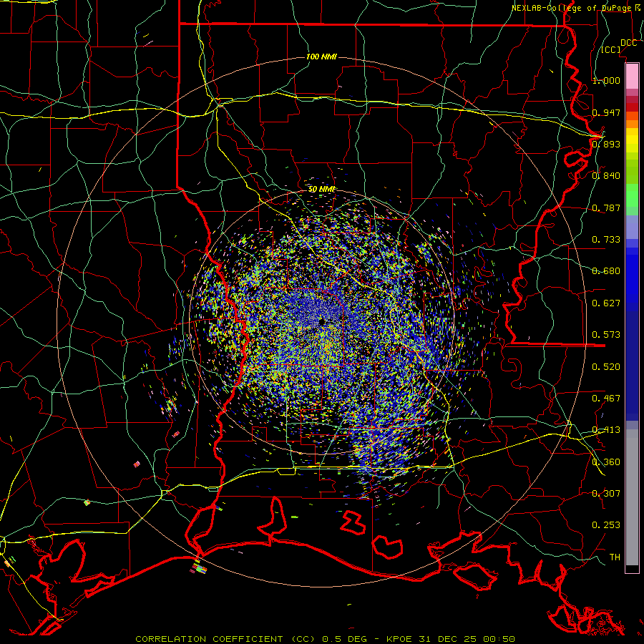644x644 pixels.
Task: Click the 0.680 legend value
Action: click(x=606, y=271)
